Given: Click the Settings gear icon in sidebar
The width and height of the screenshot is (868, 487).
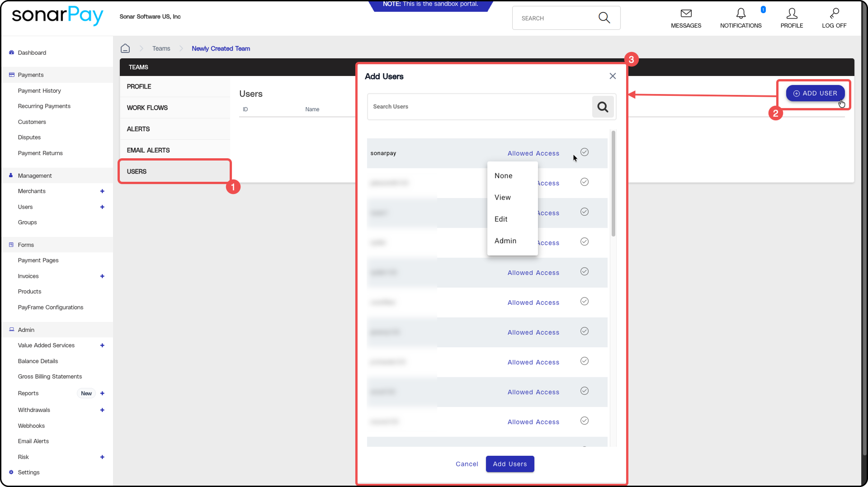Looking at the screenshot, I should point(11,472).
